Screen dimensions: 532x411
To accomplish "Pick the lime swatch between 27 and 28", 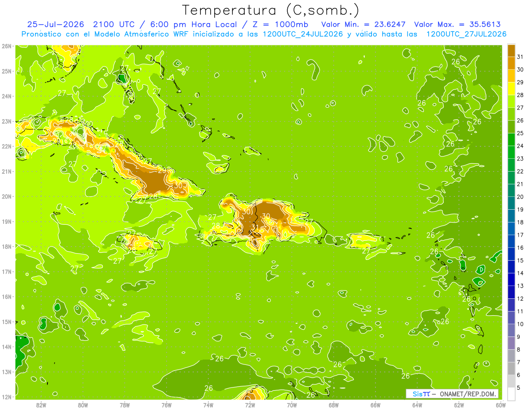I will 511,101.
